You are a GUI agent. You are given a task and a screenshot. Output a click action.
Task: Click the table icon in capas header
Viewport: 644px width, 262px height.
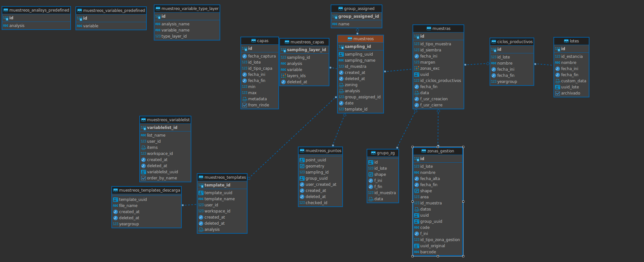click(254, 41)
